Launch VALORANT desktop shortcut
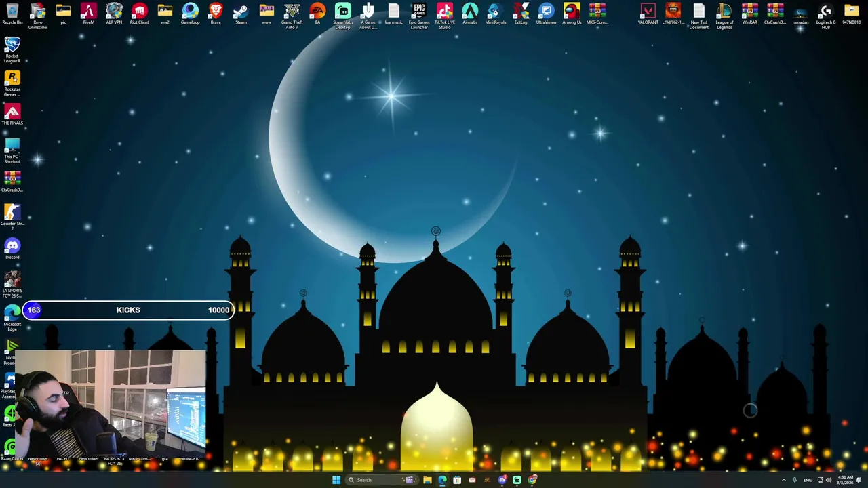The width and height of the screenshot is (868, 488). click(648, 14)
